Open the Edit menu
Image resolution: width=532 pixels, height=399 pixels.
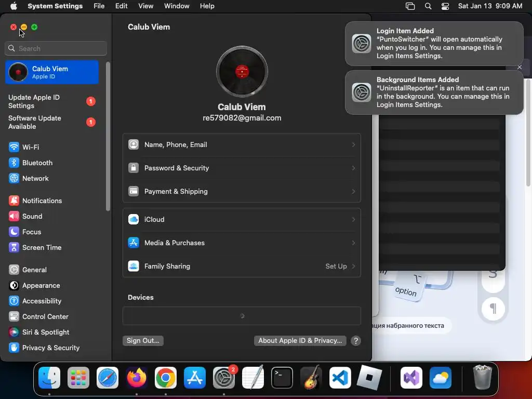122,6
